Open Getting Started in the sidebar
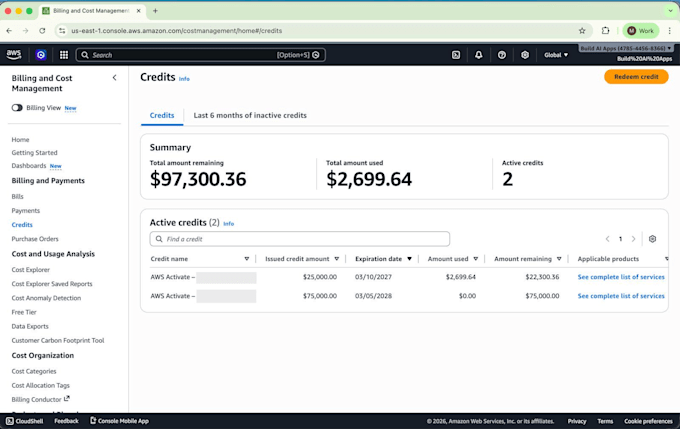 (34, 153)
